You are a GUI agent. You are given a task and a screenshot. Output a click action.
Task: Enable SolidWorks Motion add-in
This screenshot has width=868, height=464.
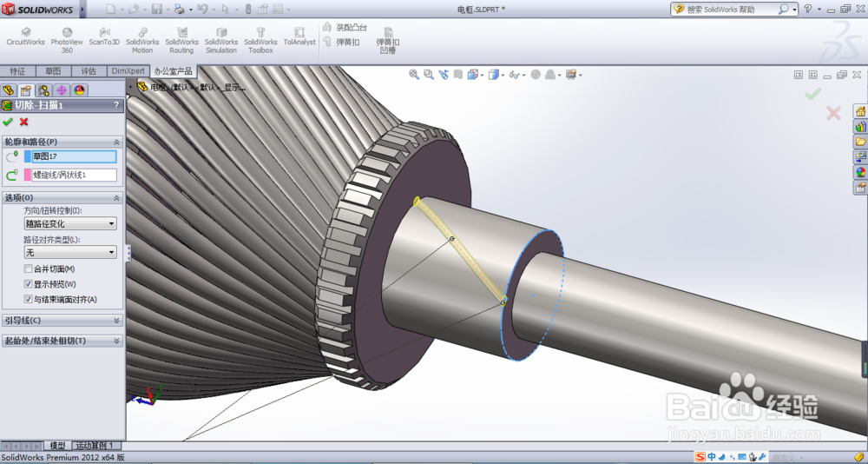[x=142, y=41]
